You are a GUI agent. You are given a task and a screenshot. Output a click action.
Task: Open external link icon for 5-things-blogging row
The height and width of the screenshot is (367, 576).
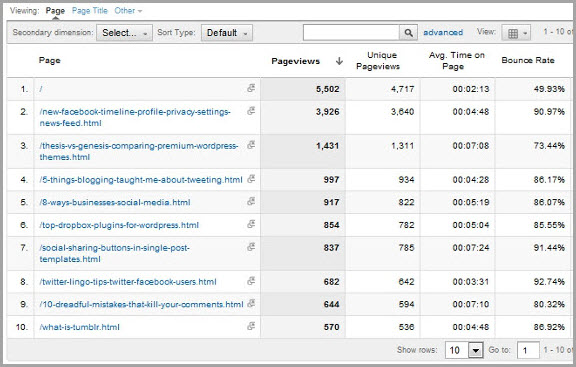tap(251, 179)
